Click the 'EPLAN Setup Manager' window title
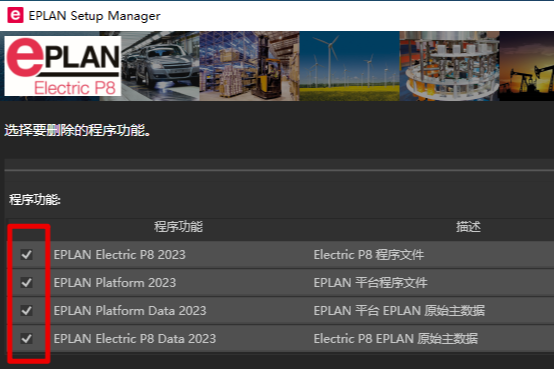The width and height of the screenshot is (554, 369). [94, 16]
